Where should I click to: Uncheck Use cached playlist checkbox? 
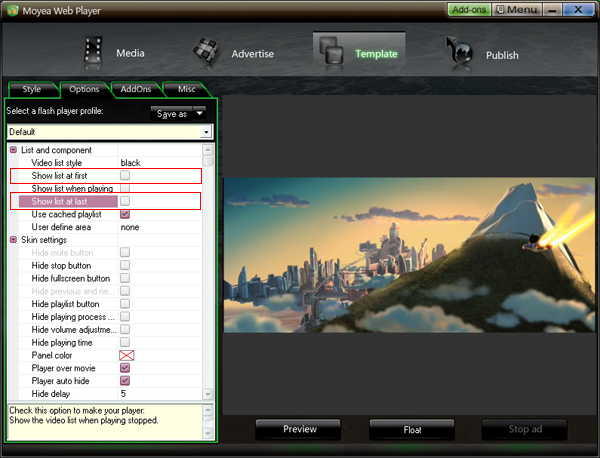[x=125, y=214]
